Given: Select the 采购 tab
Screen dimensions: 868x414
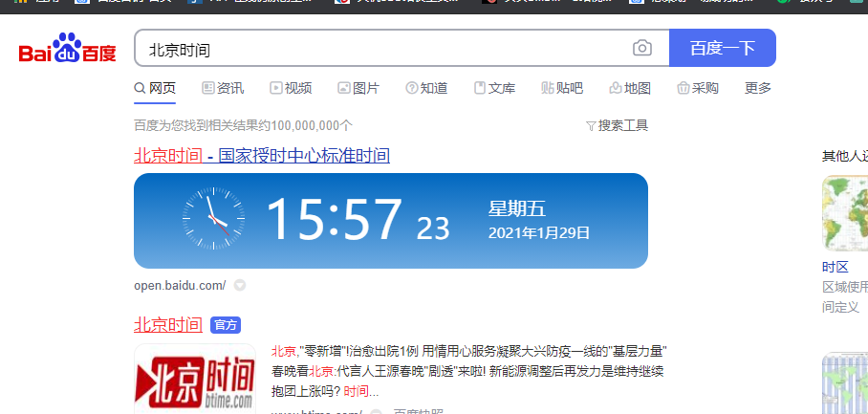Looking at the screenshot, I should coord(698,88).
